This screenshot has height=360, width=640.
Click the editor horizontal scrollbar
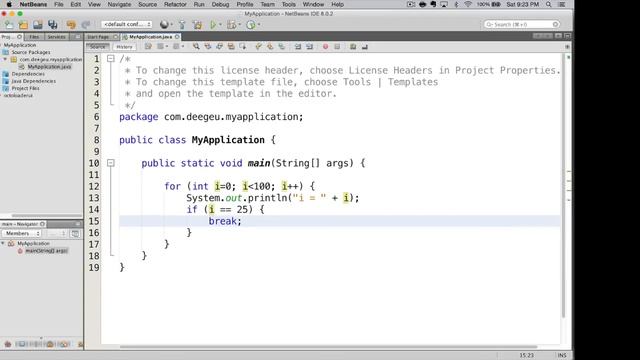coord(329,347)
